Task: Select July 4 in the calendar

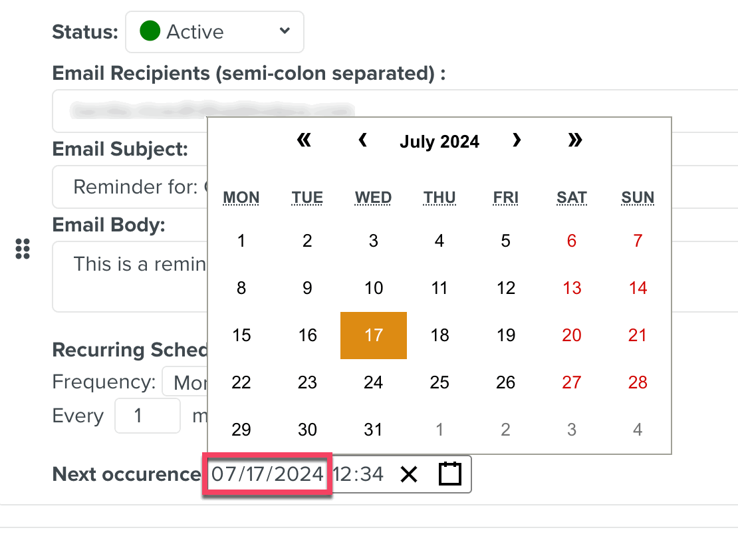Action: tap(439, 241)
